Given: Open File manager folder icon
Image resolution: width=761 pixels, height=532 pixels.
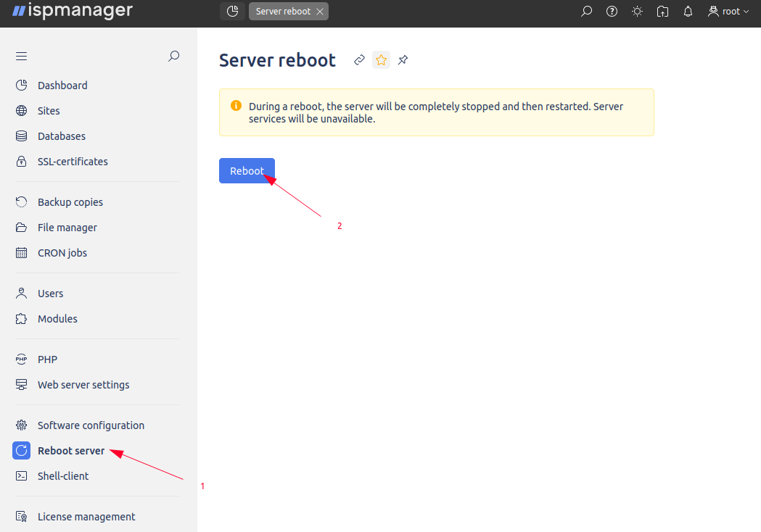Looking at the screenshot, I should 22,228.
